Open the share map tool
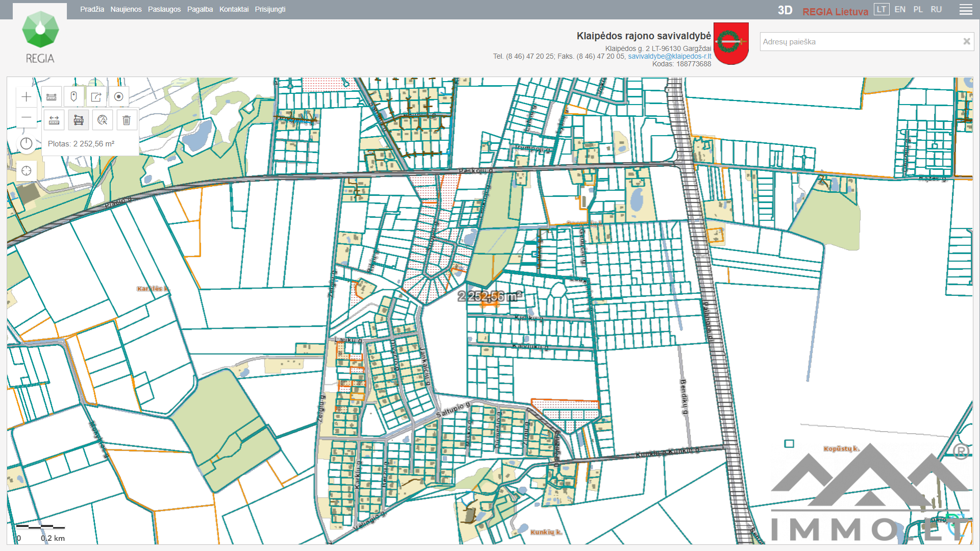 [x=96, y=97]
